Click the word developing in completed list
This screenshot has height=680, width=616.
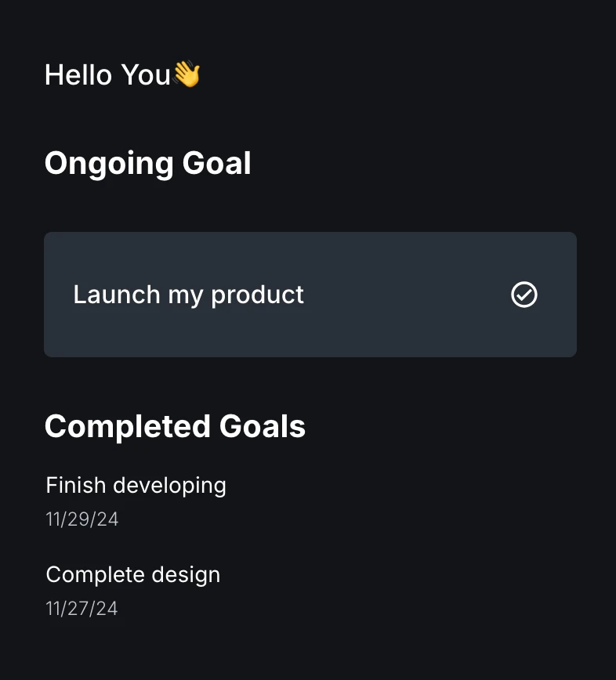point(169,486)
